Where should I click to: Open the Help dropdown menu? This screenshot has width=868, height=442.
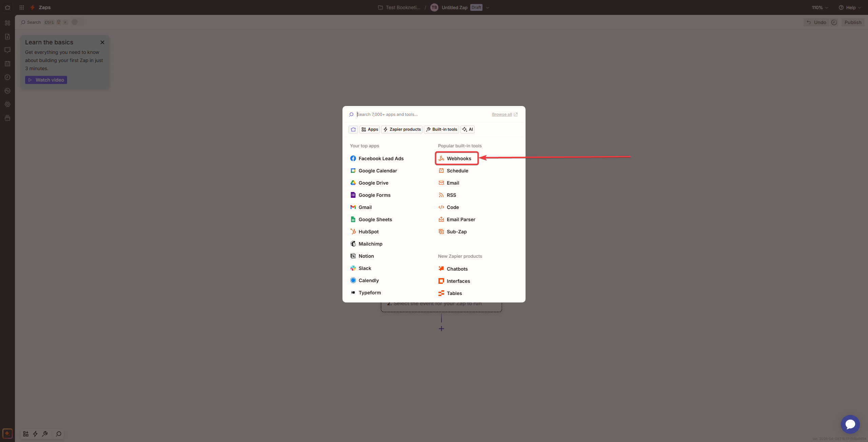[850, 7]
